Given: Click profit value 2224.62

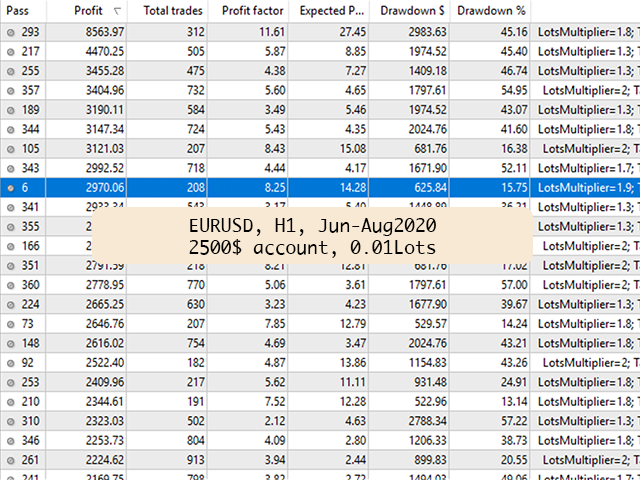Looking at the screenshot, I should point(104,460).
